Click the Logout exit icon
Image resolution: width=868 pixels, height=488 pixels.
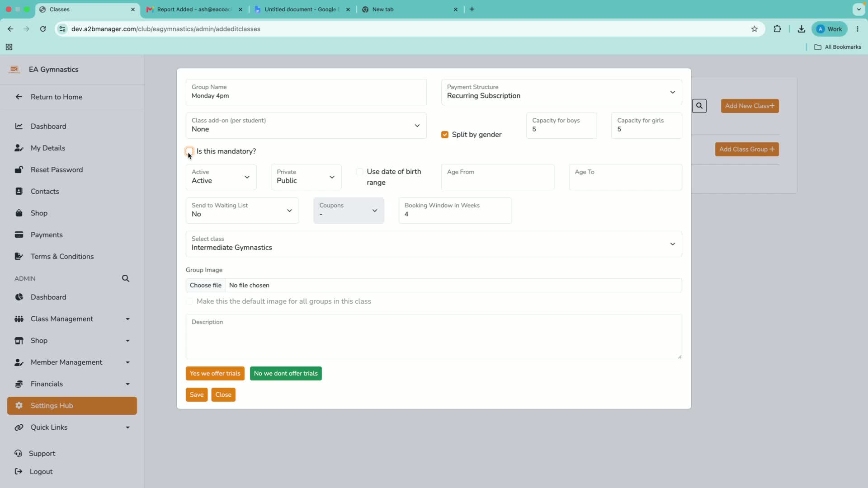tap(18, 471)
